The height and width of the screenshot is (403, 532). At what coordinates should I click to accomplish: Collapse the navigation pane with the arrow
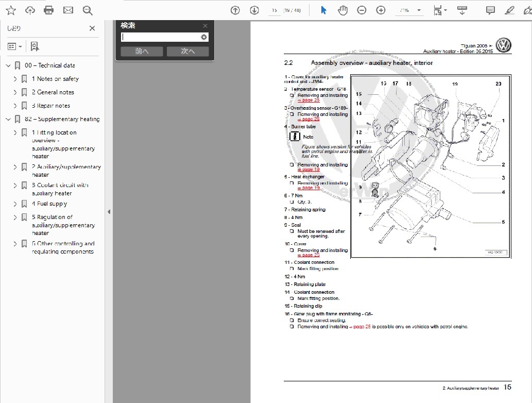(x=109, y=212)
